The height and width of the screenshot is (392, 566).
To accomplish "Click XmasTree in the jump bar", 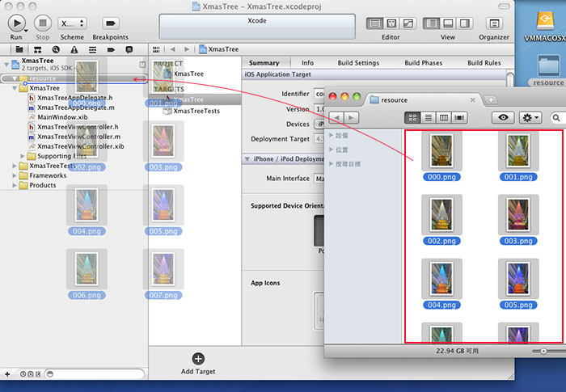I will coord(219,49).
